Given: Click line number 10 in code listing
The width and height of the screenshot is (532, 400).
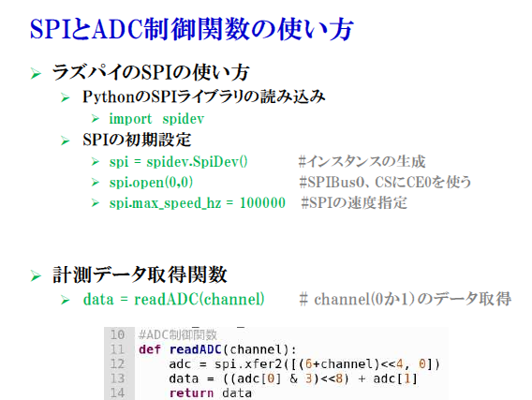Looking at the screenshot, I should coord(117,334).
